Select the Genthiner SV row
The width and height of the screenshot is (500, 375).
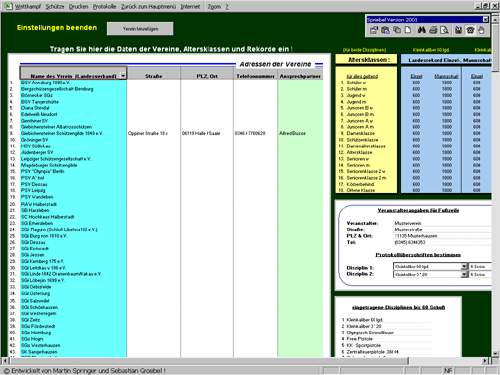click(x=73, y=121)
